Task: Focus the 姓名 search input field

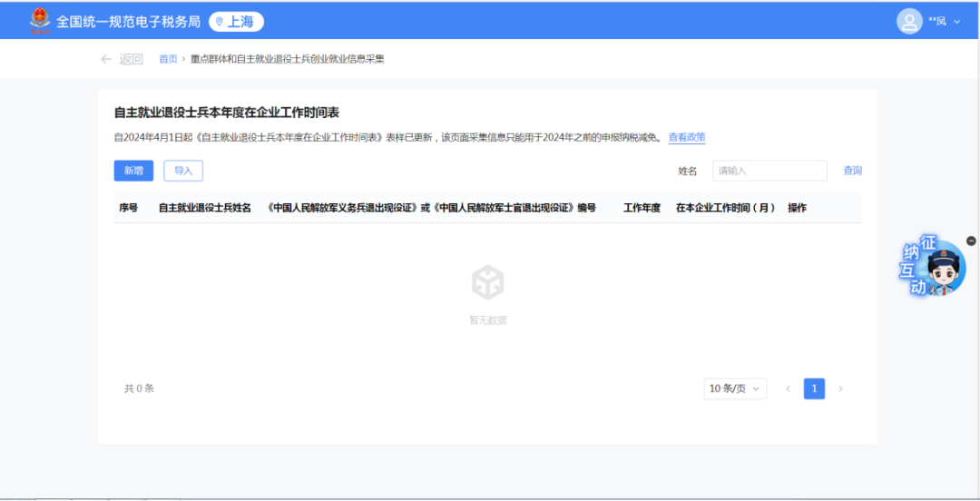Action: pos(769,171)
